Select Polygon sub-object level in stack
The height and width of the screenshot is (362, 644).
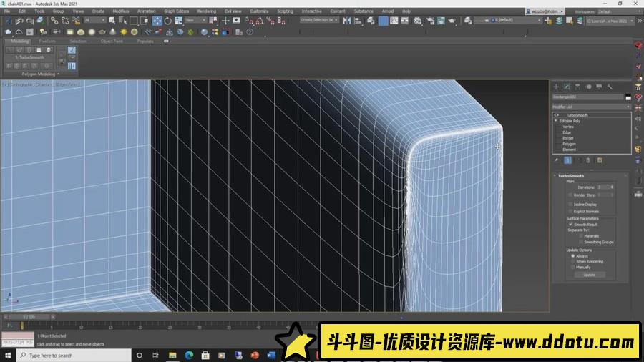[x=569, y=144]
